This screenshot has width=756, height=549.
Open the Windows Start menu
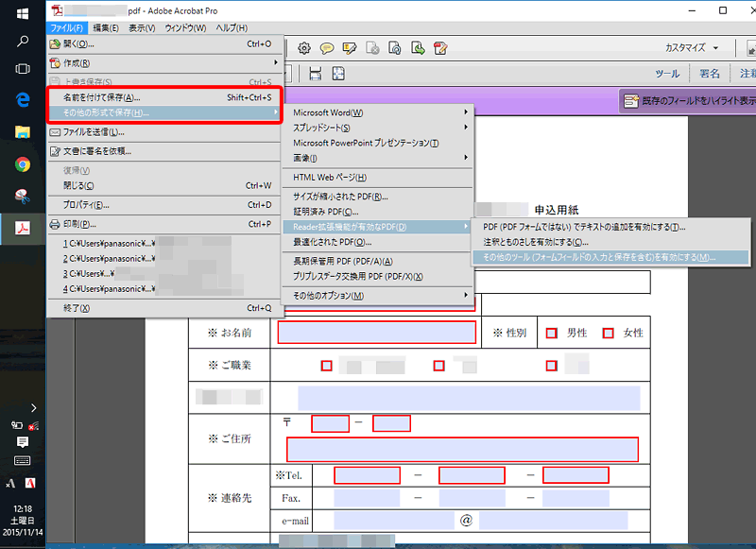[x=22, y=14]
